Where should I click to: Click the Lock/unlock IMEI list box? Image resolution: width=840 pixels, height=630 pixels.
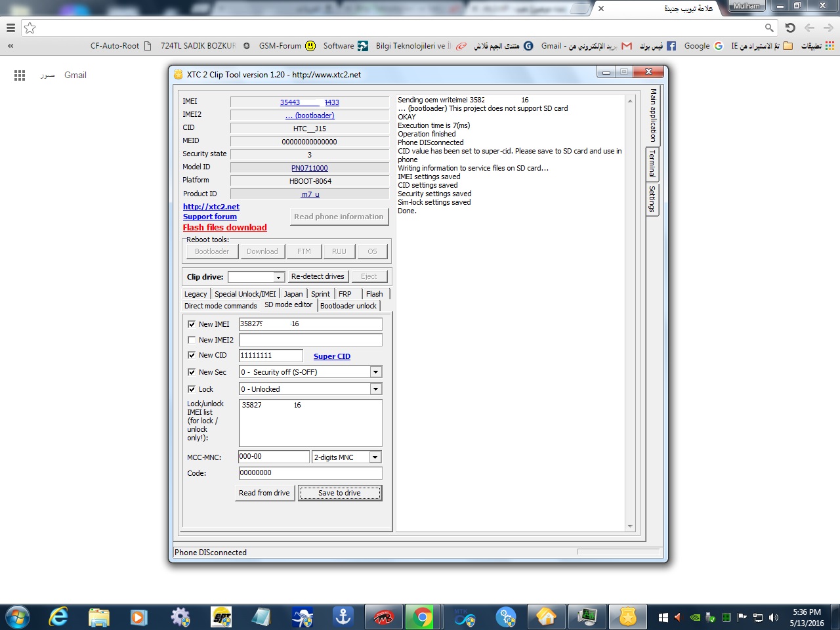pos(310,423)
